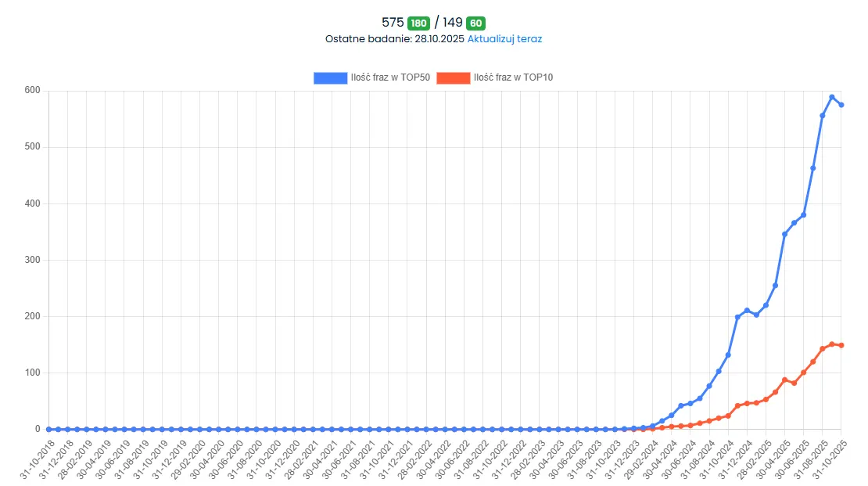Click the blue TOP50 legend swatch
This screenshot has width=868, height=486.
(x=330, y=77)
